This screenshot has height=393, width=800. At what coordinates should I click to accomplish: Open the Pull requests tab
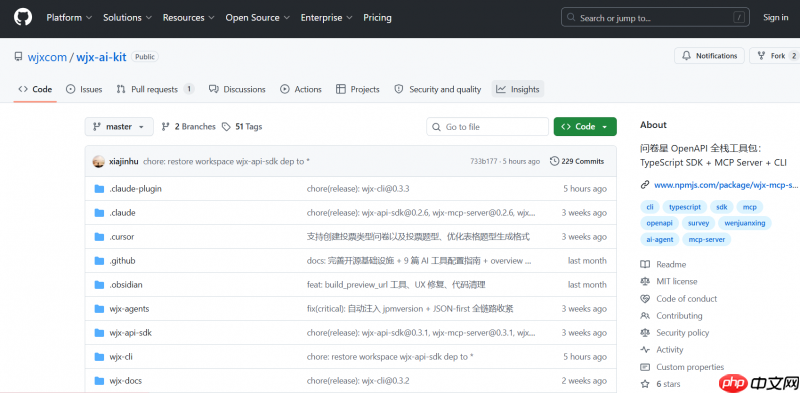pyautogui.click(x=155, y=89)
